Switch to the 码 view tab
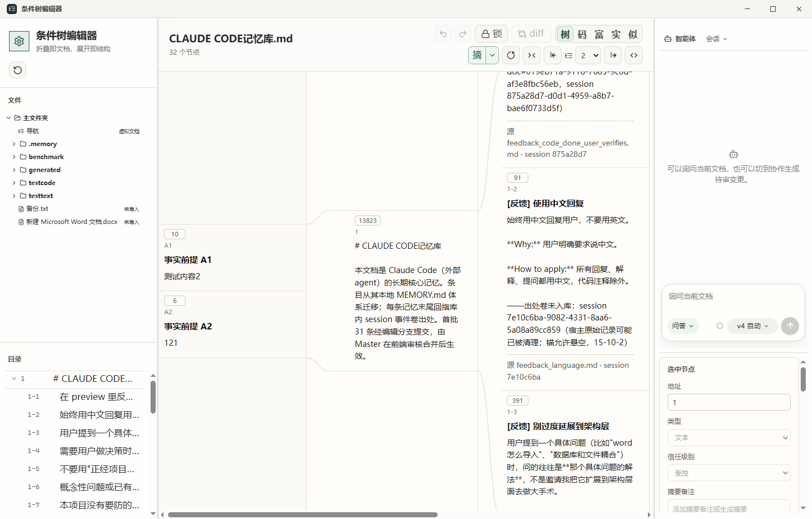812x519 pixels. [582, 34]
